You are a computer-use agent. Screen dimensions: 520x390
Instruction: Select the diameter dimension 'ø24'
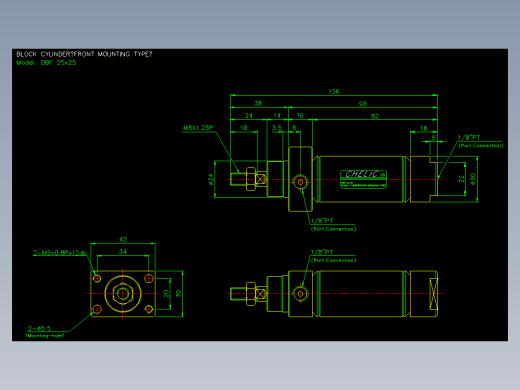(x=210, y=179)
